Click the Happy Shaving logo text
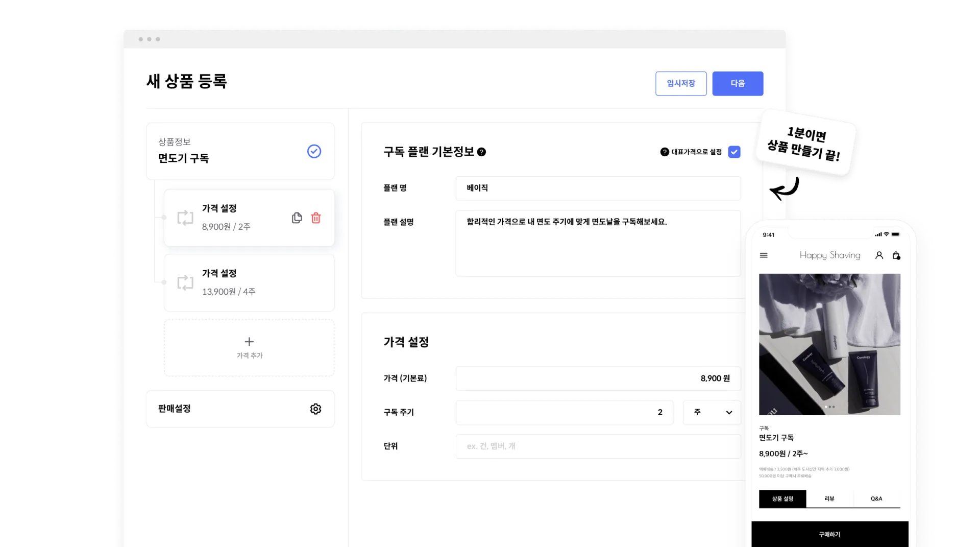Image resolution: width=980 pixels, height=547 pixels. (830, 255)
